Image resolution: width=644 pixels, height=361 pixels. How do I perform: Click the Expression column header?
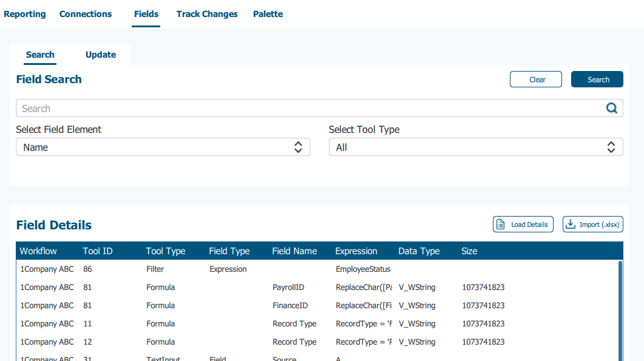(356, 251)
